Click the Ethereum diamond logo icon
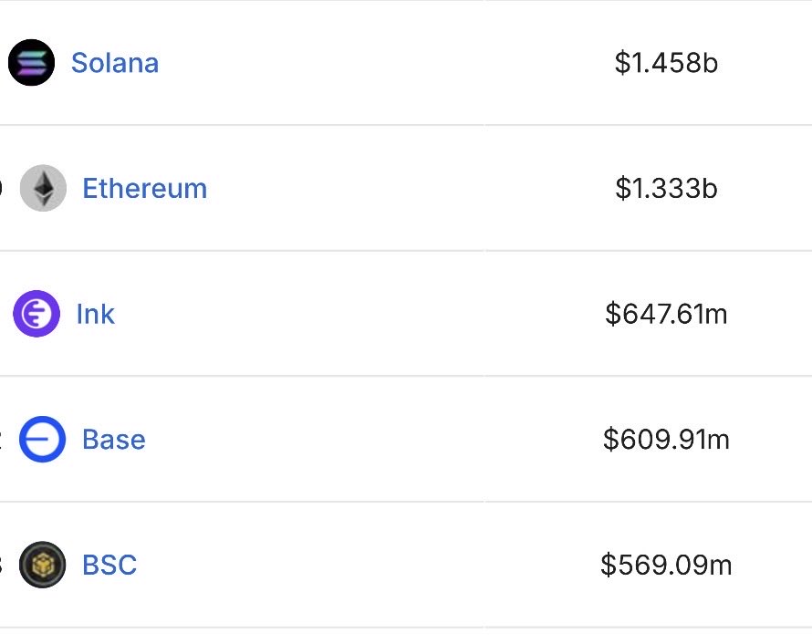 pyautogui.click(x=43, y=188)
